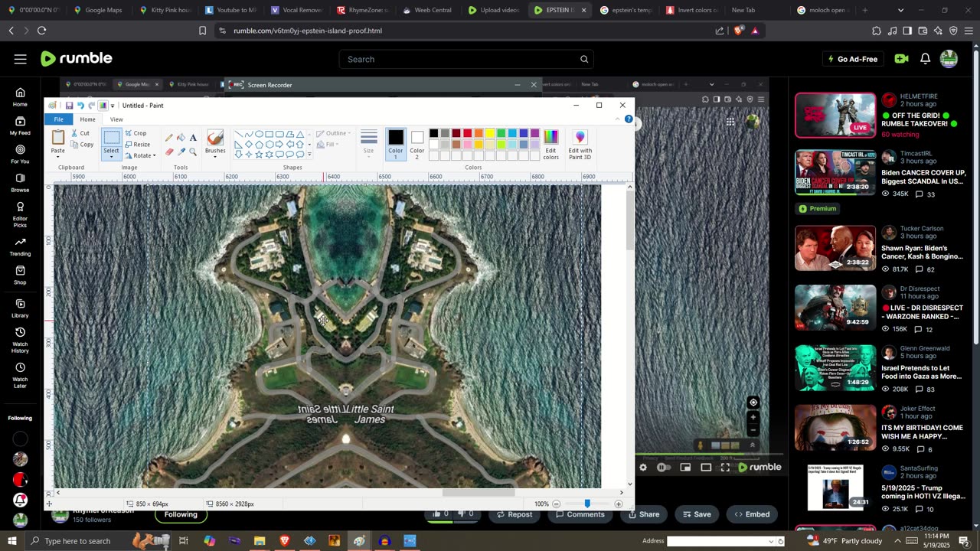Go to Library in the sidebar

pyautogui.click(x=20, y=308)
